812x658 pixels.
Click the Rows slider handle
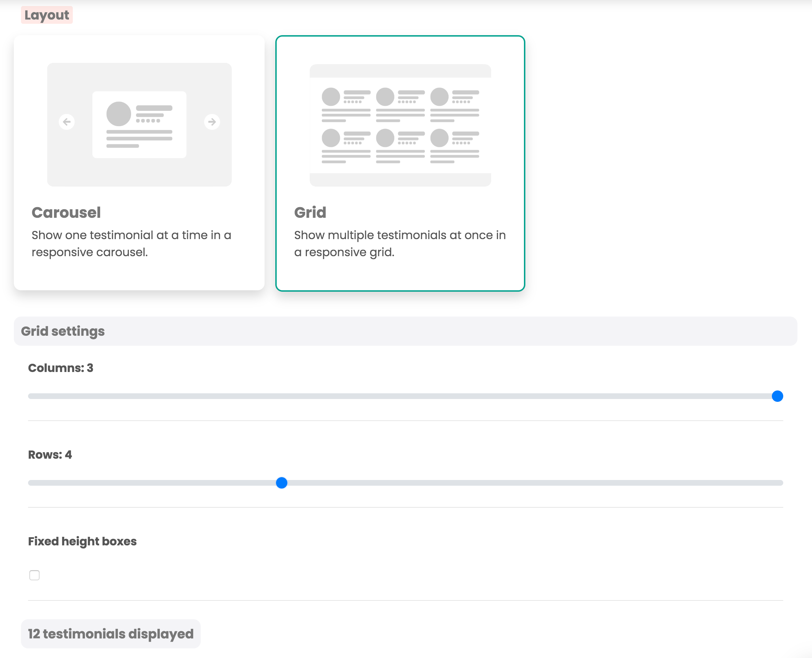(x=282, y=482)
